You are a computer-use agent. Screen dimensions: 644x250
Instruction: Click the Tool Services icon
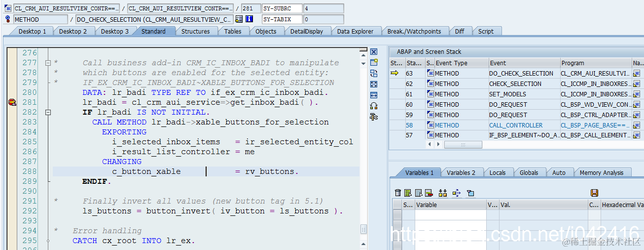[374, 117]
